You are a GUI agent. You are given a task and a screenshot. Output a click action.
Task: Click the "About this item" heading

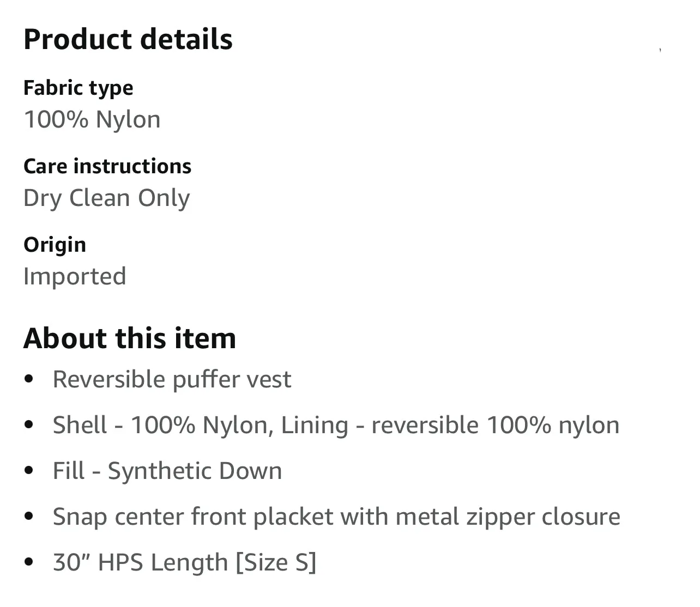tap(130, 338)
